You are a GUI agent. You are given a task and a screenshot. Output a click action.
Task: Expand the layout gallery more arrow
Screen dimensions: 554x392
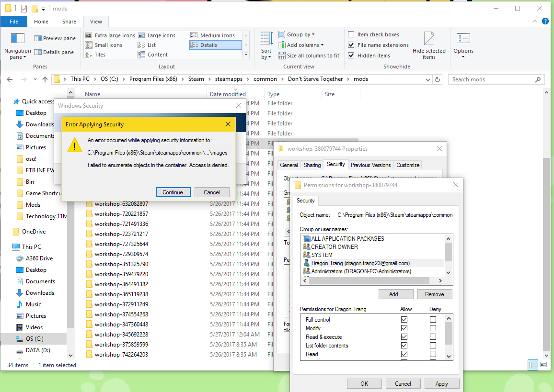(246, 55)
